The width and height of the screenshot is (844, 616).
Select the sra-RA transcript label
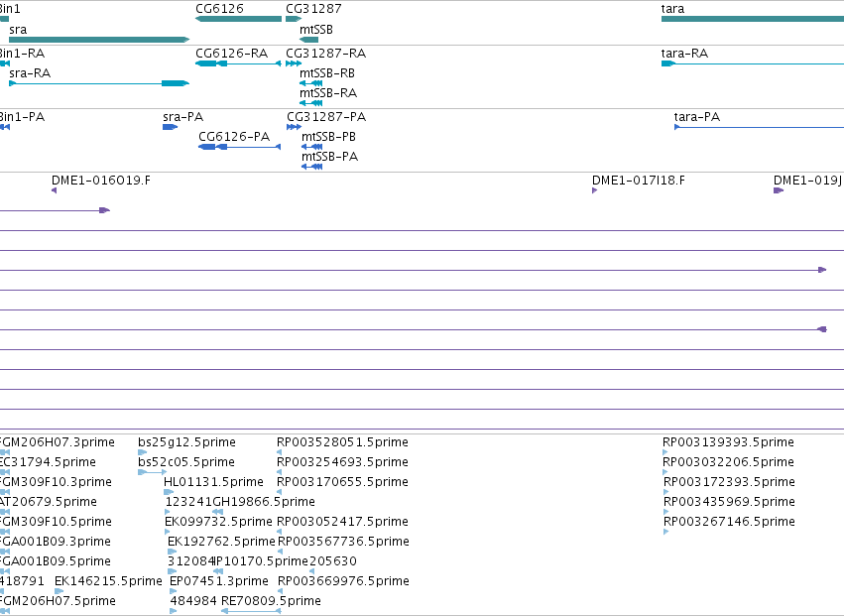30,73
